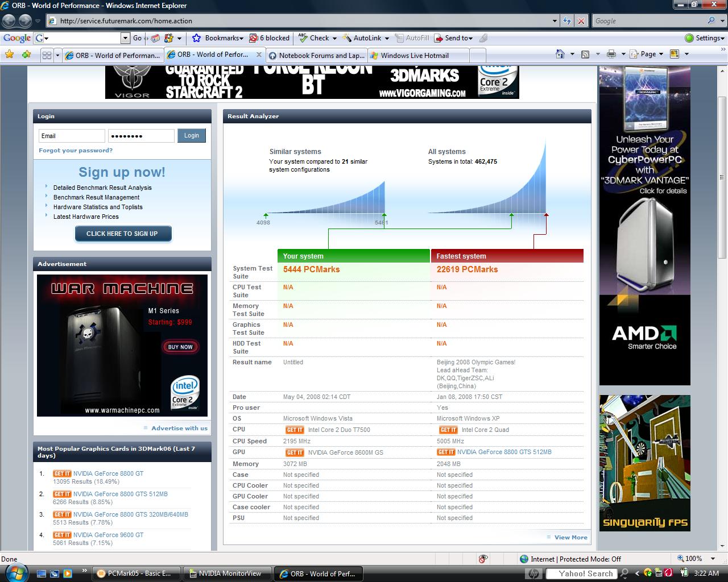Click 'Forgot your password?' link

pos(76,151)
